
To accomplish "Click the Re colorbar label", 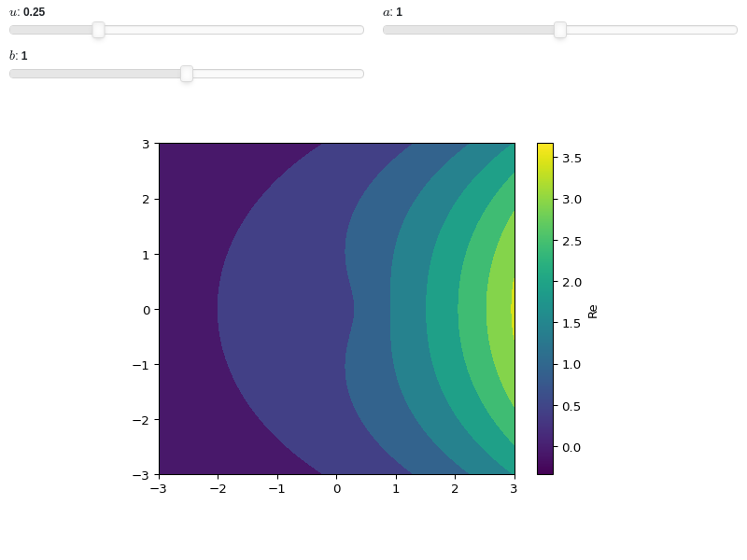I will point(592,312).
